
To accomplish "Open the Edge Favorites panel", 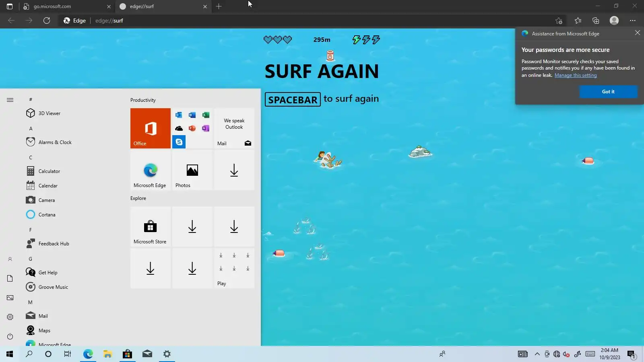I will click(x=578, y=21).
